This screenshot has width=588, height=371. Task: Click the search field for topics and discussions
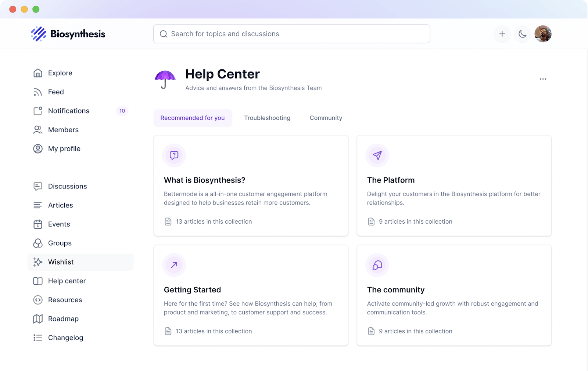pyautogui.click(x=291, y=34)
